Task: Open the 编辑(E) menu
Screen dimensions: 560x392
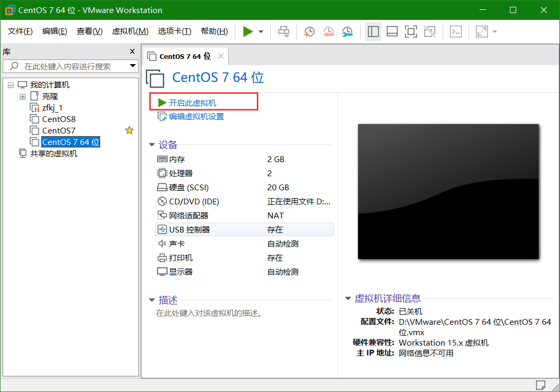Action: tap(54, 31)
